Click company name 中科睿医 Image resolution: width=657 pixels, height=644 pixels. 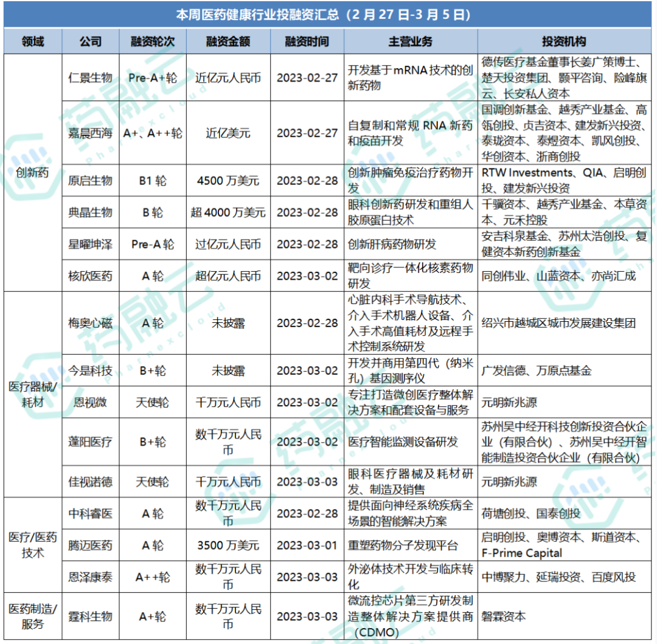[x=91, y=513]
